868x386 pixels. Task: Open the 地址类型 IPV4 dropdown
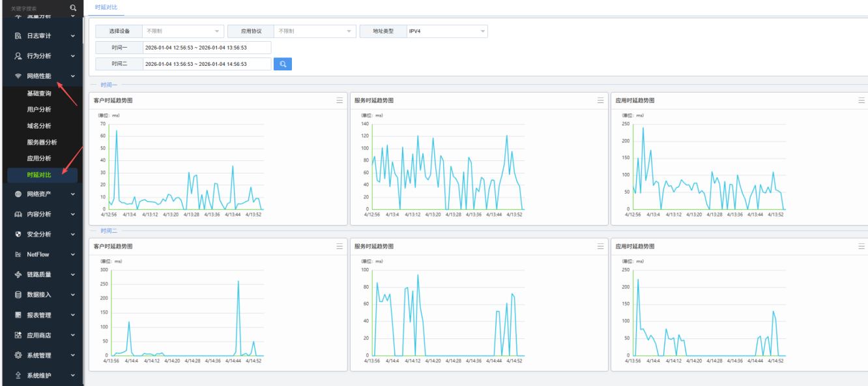coord(446,31)
